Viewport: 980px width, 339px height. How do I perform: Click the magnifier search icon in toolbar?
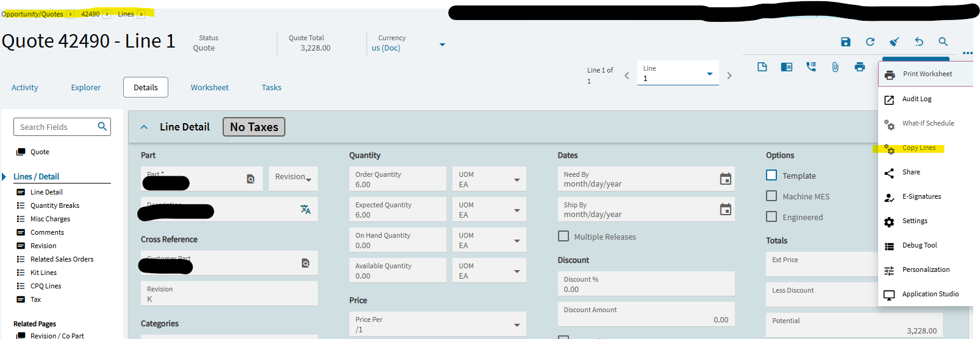(943, 42)
